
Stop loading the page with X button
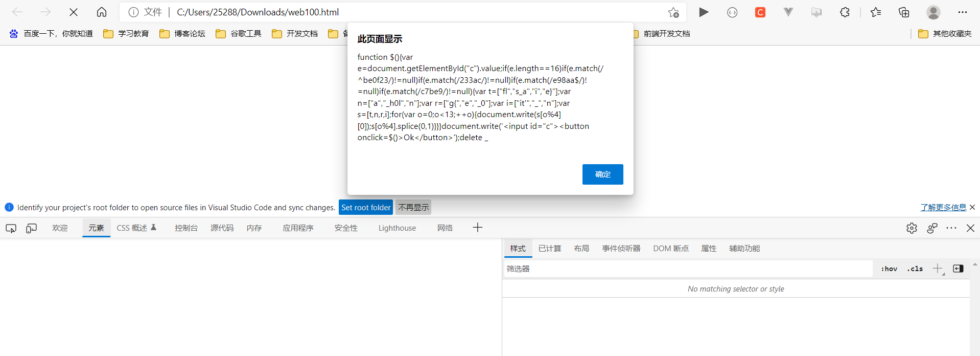(74, 12)
